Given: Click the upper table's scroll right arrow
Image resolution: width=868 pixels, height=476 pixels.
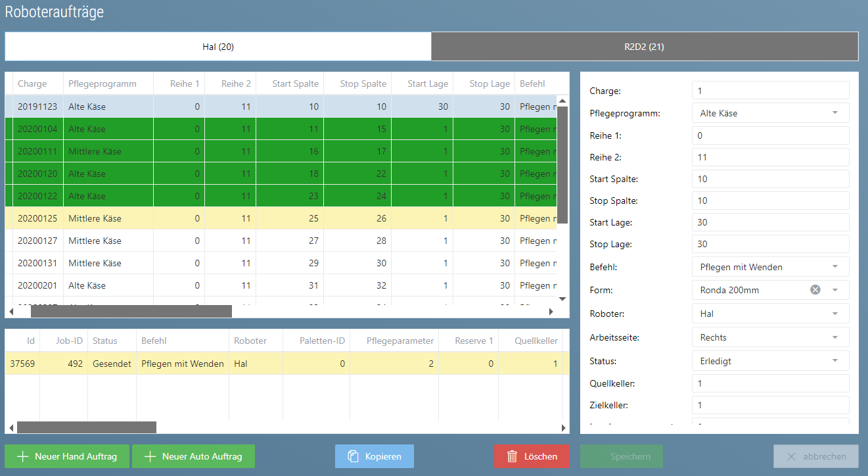Looking at the screenshot, I should tap(552, 312).
